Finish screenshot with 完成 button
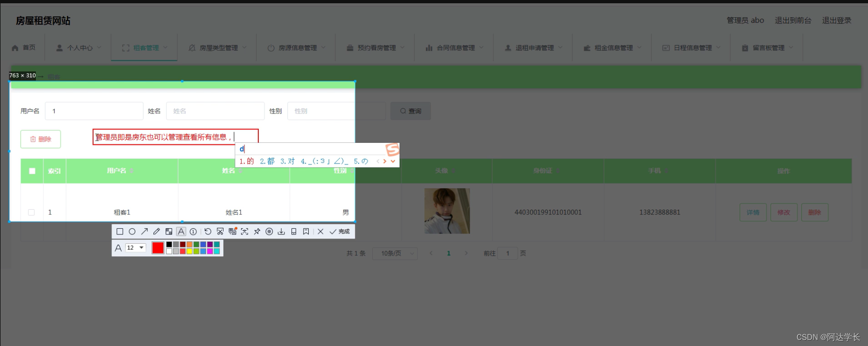 click(x=340, y=232)
